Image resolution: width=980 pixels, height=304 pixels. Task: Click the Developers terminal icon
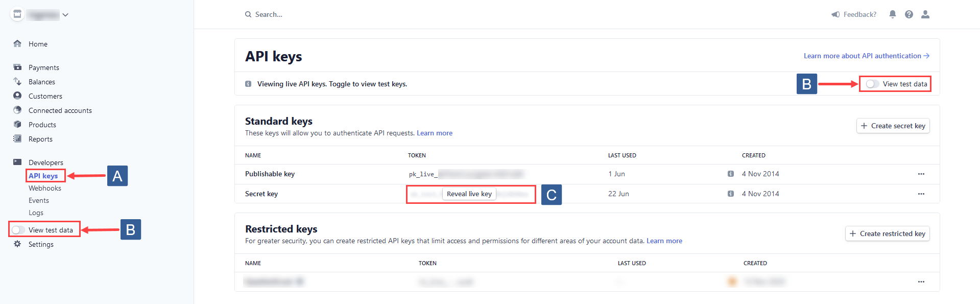(x=17, y=162)
